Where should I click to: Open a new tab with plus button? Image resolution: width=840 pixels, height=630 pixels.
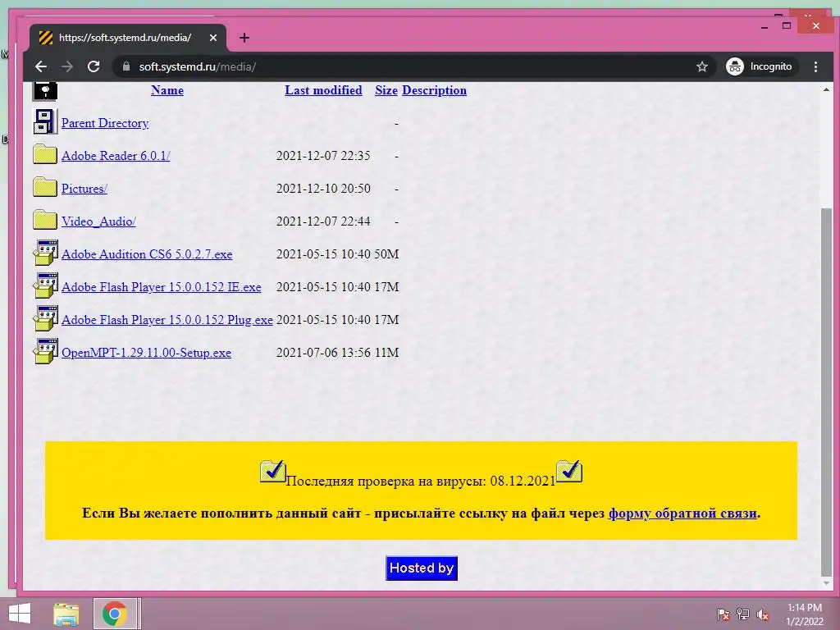coord(244,38)
